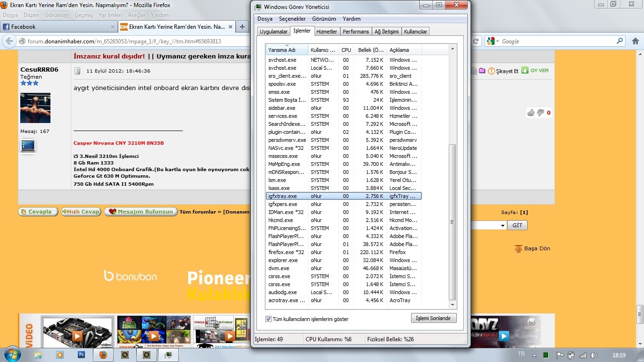Click the process list scroll down arrow
Image resolution: width=644 pixels, height=362 pixels.
pos(453,305)
